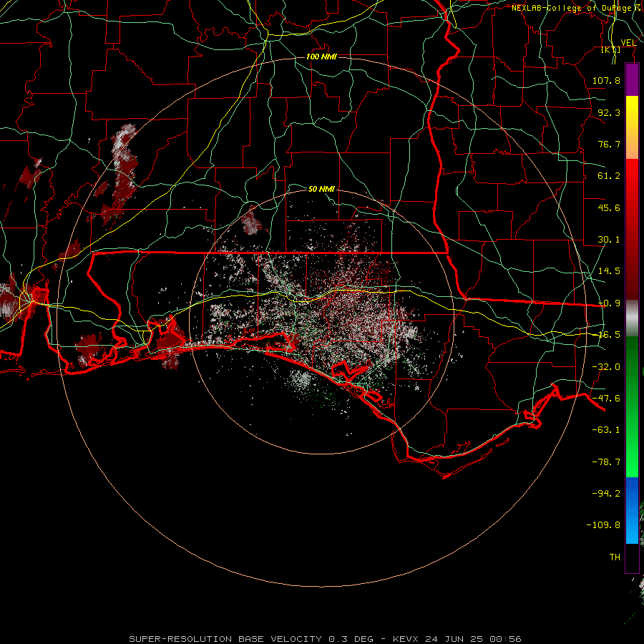Pick the gray near-zero color bar segment
The image size is (644, 644).
tap(632, 318)
